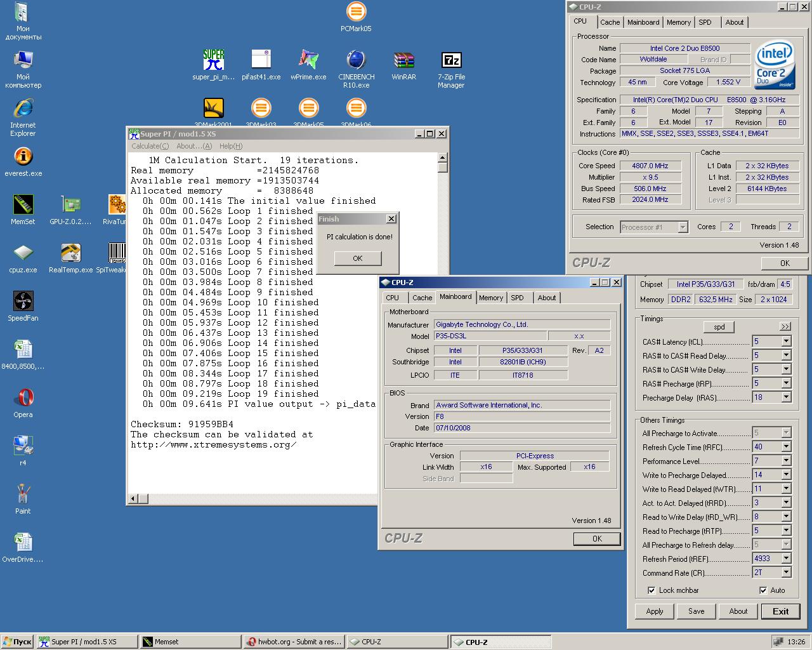The width and height of the screenshot is (812, 650).
Task: Click Apply button in Memset
Action: (x=655, y=611)
